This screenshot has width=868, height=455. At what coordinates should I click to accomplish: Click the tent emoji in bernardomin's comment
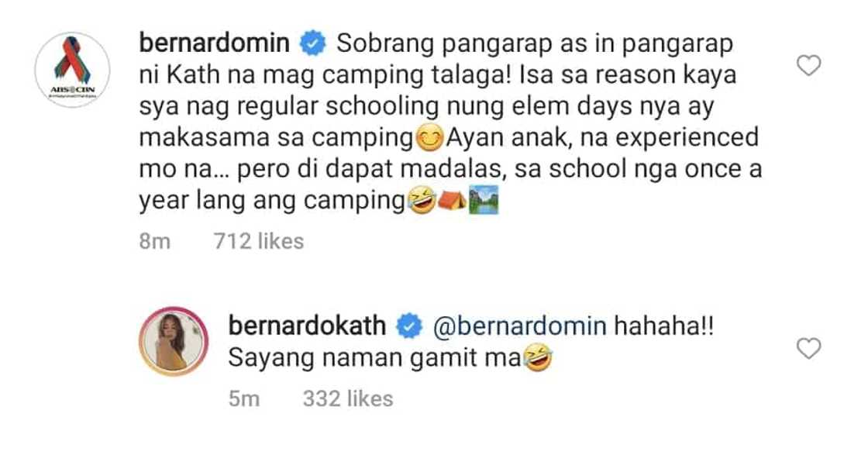point(450,202)
